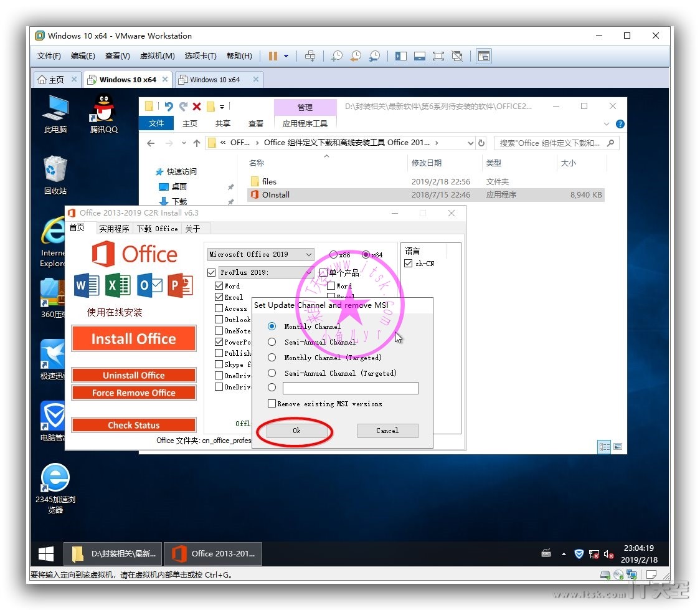Select Monthly Channel (Targeted) radio option
The width and height of the screenshot is (700, 610).
(x=272, y=357)
